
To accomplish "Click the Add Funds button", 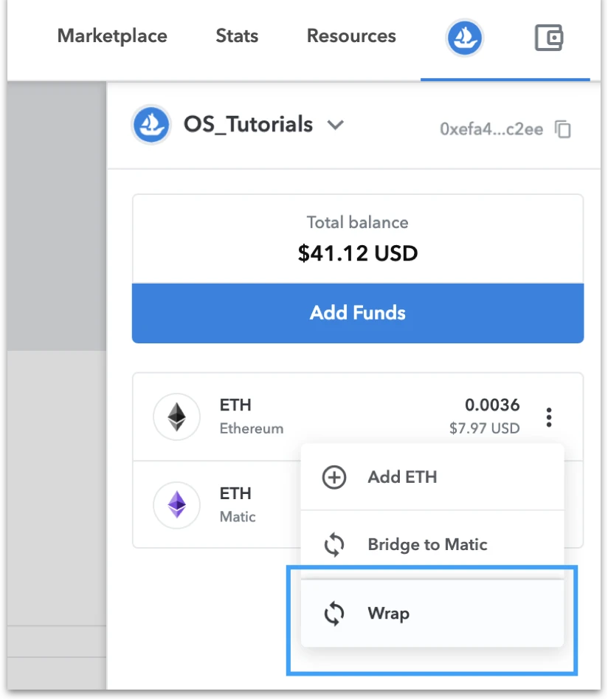I will tap(358, 313).
